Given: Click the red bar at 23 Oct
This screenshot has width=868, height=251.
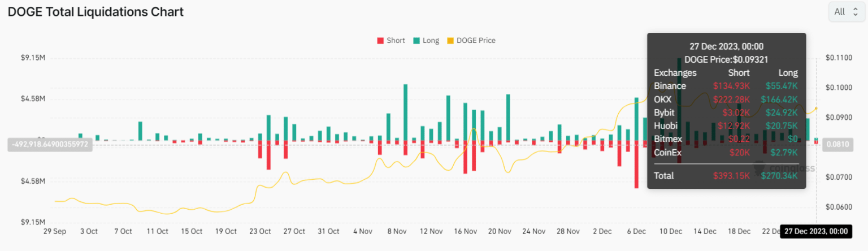Looking at the screenshot, I should click(268, 154).
